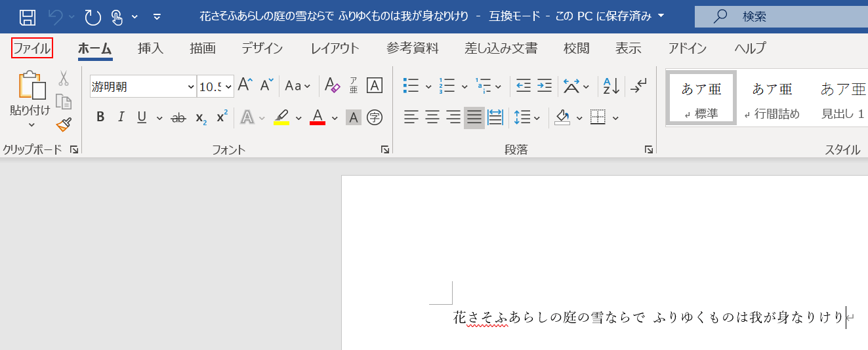Click the Sort A-Z icon
Image resolution: width=868 pixels, height=350 pixels.
coord(611,86)
